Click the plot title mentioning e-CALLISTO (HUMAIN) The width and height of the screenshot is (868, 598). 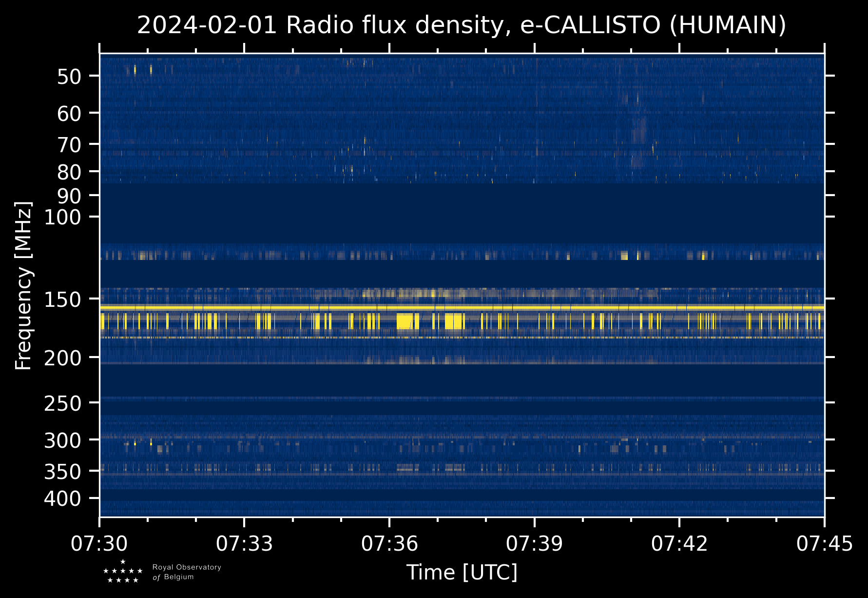click(462, 25)
